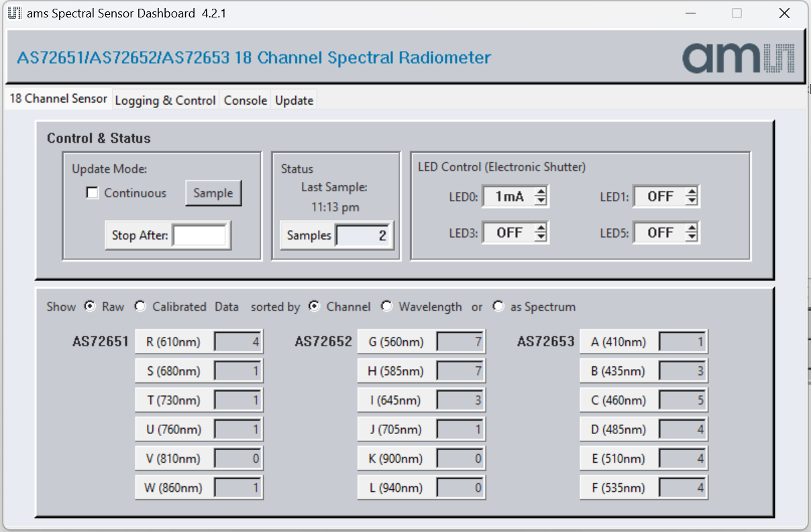Click the C (460nm) value field

[682, 401]
